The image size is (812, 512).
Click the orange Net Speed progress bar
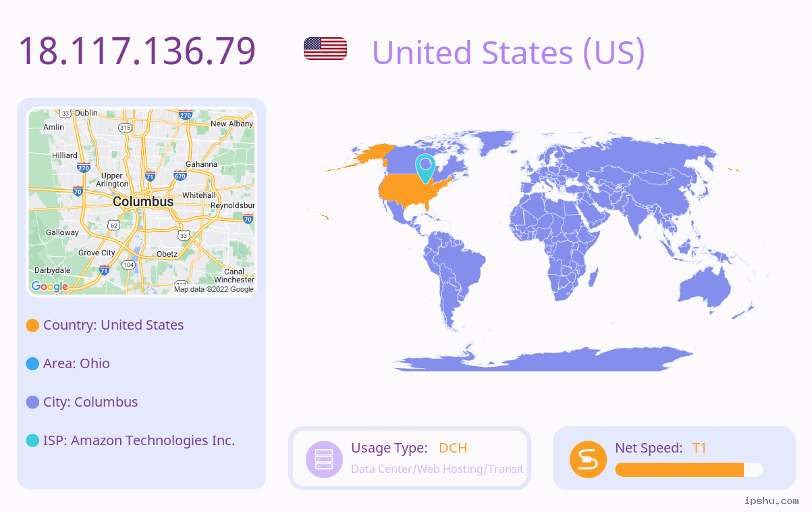click(x=689, y=470)
